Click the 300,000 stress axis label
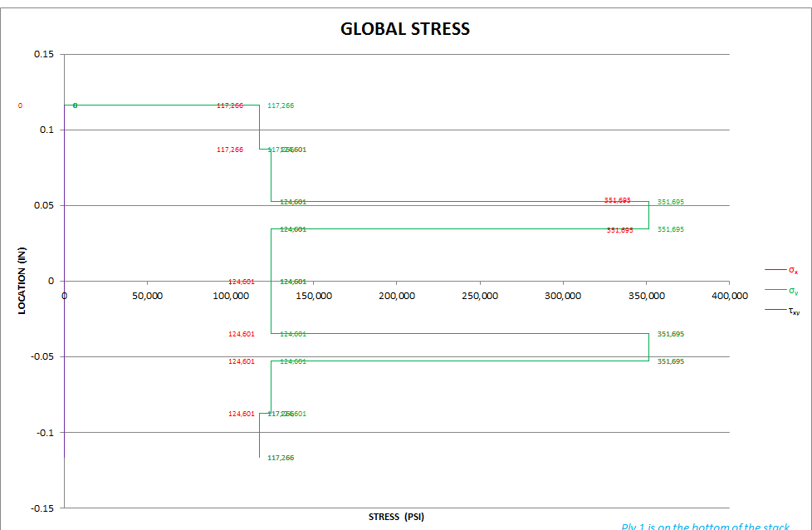The width and height of the screenshot is (812, 530). 563,296
